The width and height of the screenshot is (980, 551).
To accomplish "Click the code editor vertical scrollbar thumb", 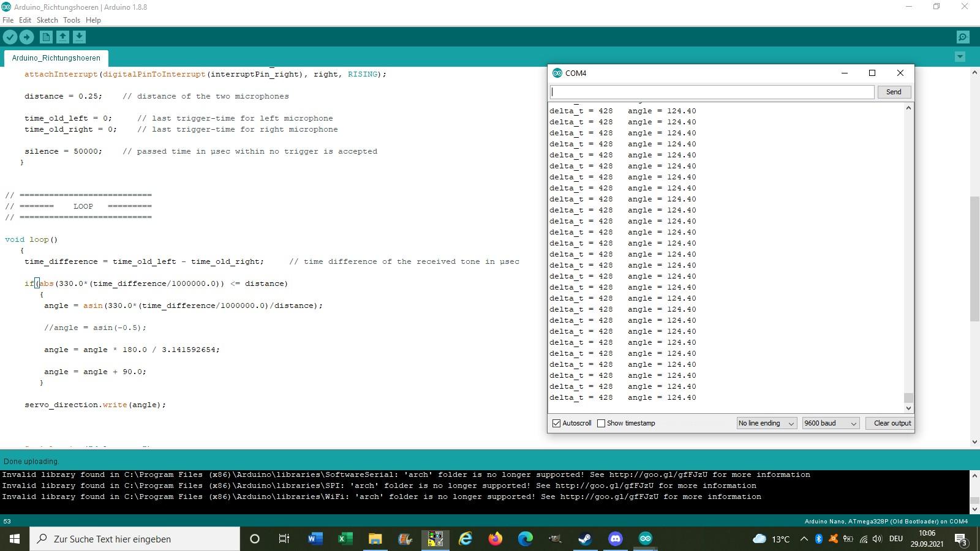I will pyautogui.click(x=974, y=258).
